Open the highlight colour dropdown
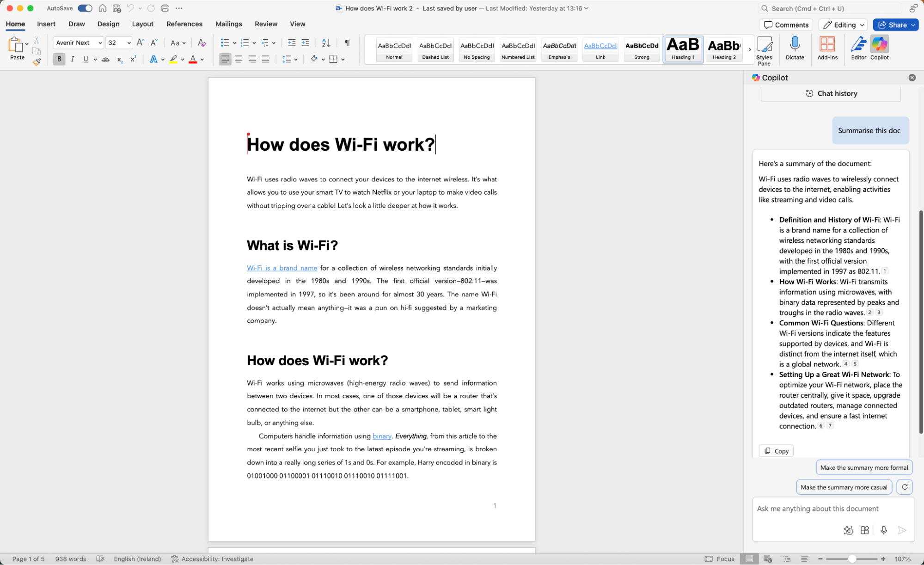 182,59
